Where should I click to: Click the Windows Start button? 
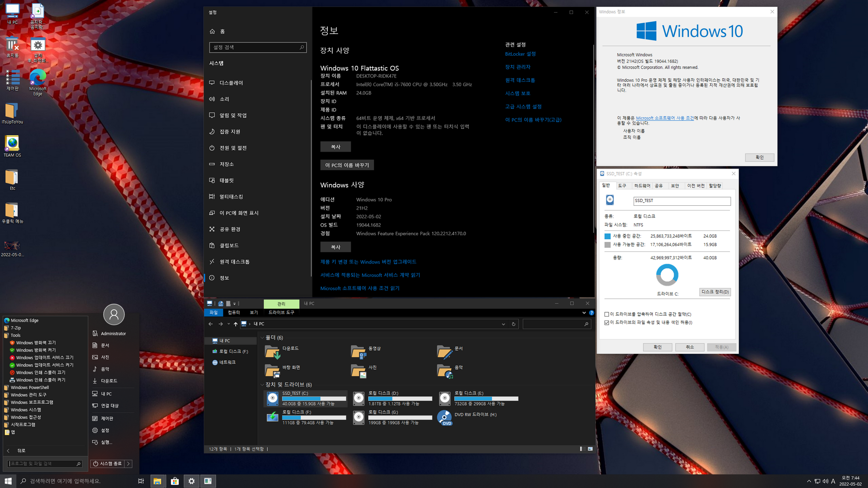(x=8, y=481)
